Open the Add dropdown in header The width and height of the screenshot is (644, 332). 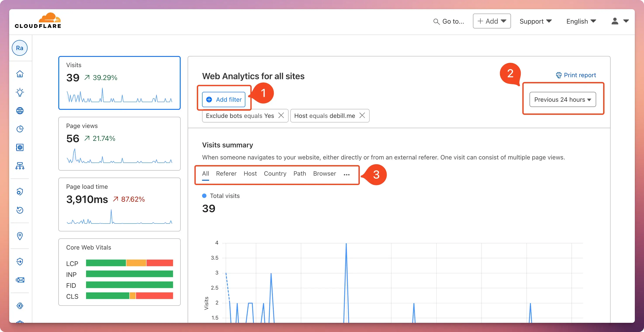coord(492,21)
